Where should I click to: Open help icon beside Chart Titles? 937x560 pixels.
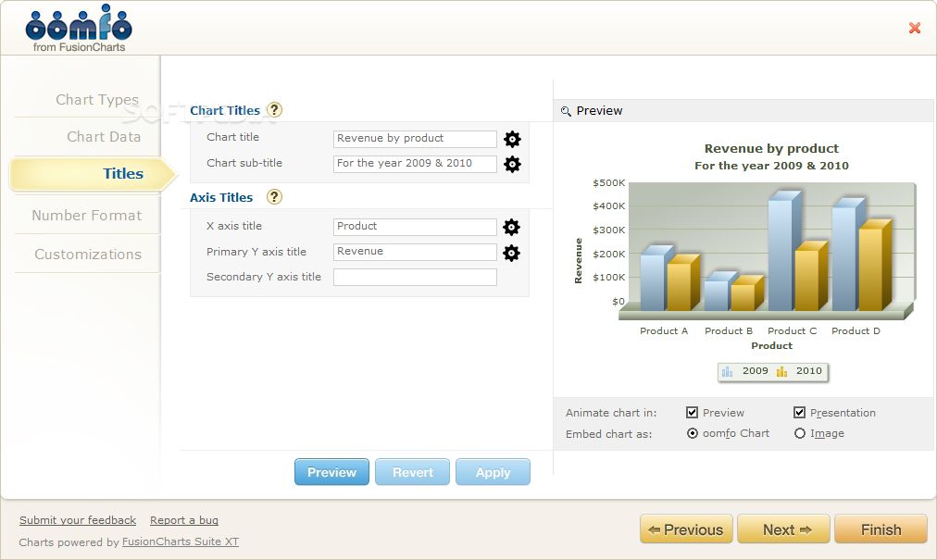[274, 110]
